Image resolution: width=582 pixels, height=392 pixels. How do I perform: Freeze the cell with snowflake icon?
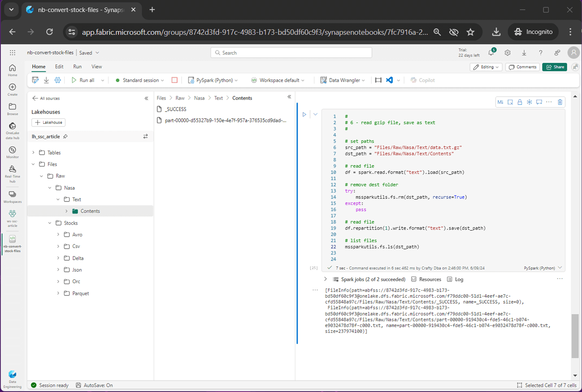(x=530, y=102)
